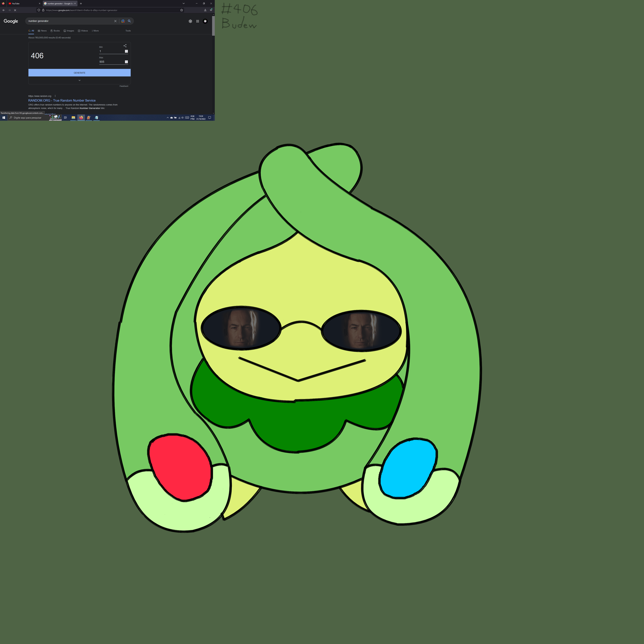Open the RANDOM.ORG True Random Number link
This screenshot has height=644, width=644.
[x=62, y=100]
